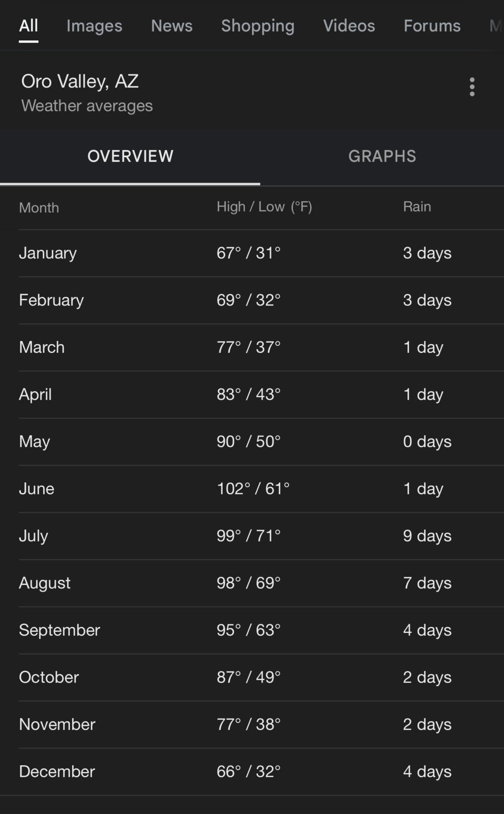Select the OVERVIEW tab
The image size is (504, 814).
point(130,156)
